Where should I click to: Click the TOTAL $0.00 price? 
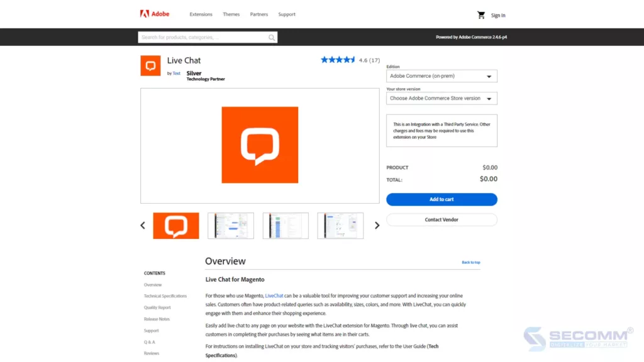[x=488, y=179]
